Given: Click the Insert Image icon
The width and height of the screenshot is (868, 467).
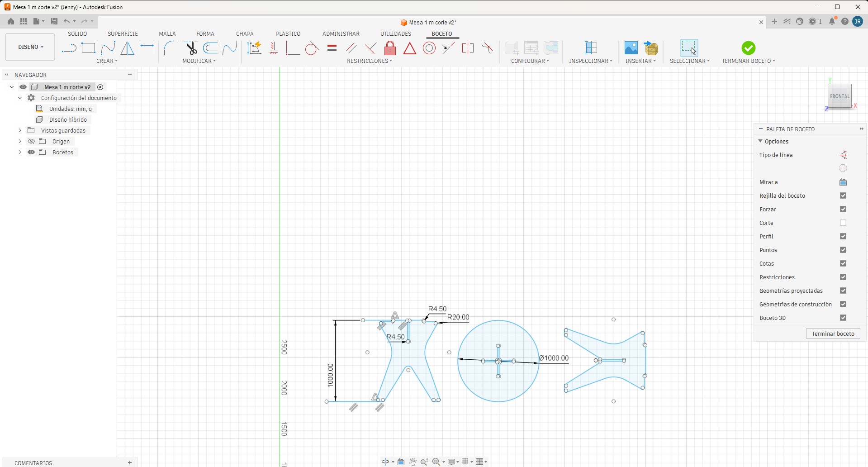Looking at the screenshot, I should [x=631, y=48].
